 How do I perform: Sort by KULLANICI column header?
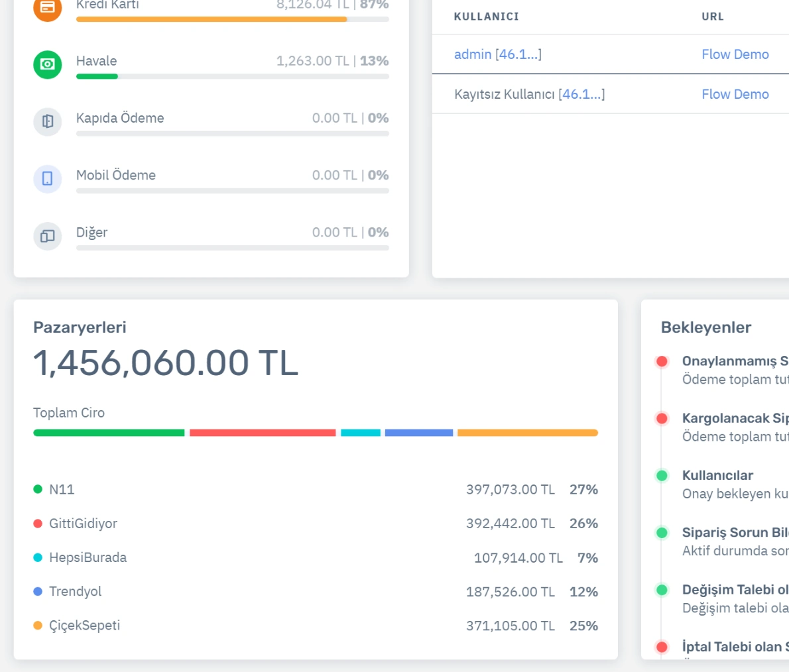tap(486, 17)
